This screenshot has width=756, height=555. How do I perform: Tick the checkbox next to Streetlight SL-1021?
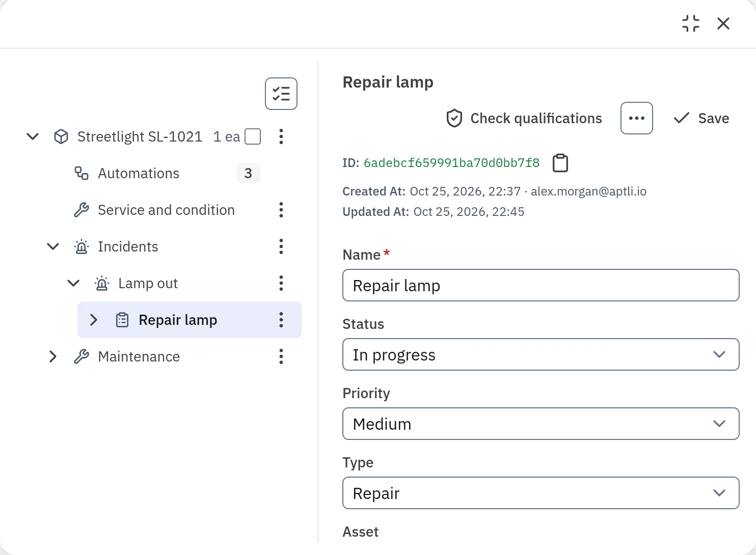(x=253, y=136)
